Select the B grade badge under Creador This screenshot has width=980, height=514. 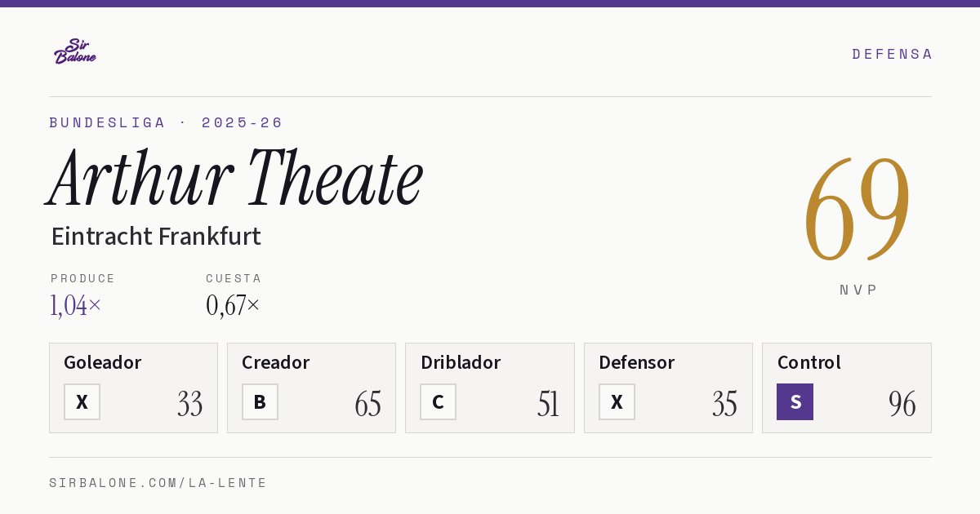[x=260, y=401]
